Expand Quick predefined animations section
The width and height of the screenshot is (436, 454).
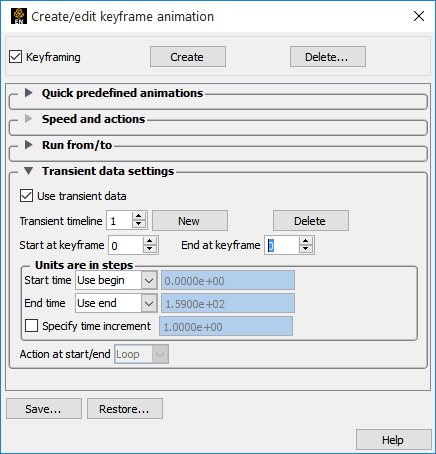(x=29, y=93)
